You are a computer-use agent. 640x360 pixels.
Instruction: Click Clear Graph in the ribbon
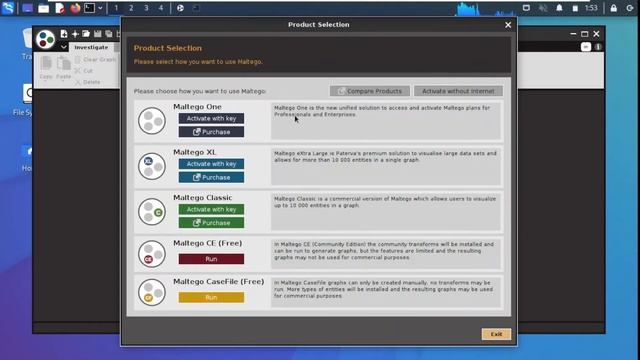click(x=96, y=60)
